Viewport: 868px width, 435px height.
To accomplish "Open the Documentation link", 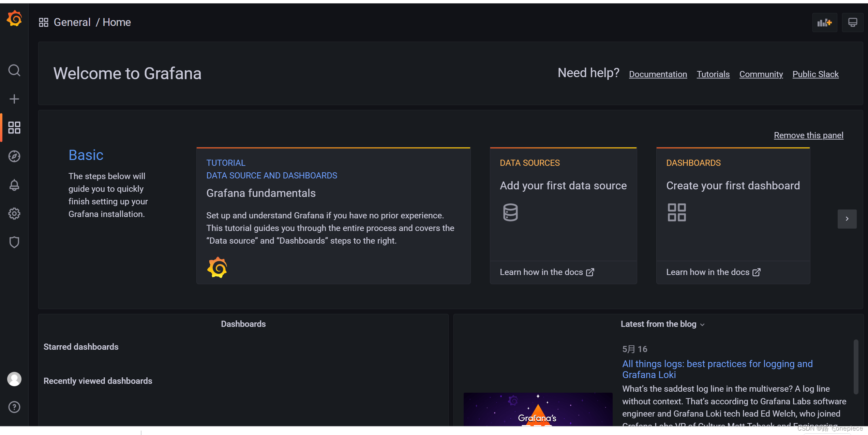I will [x=658, y=74].
